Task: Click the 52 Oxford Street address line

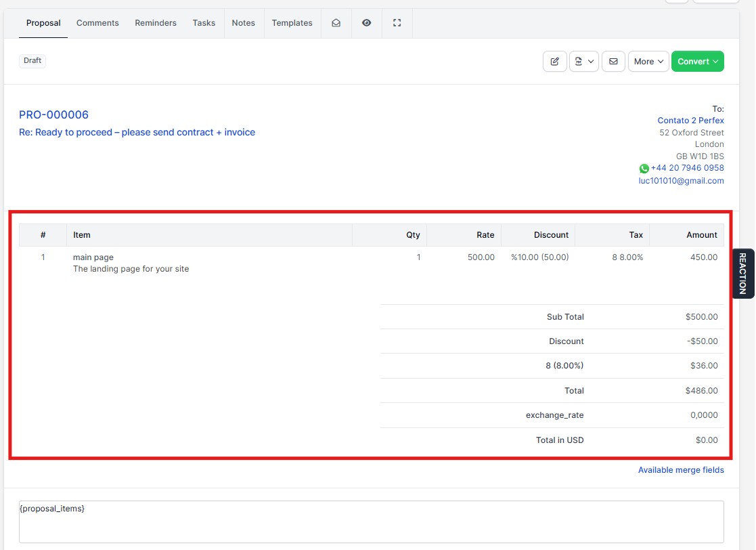Action: 692,132
